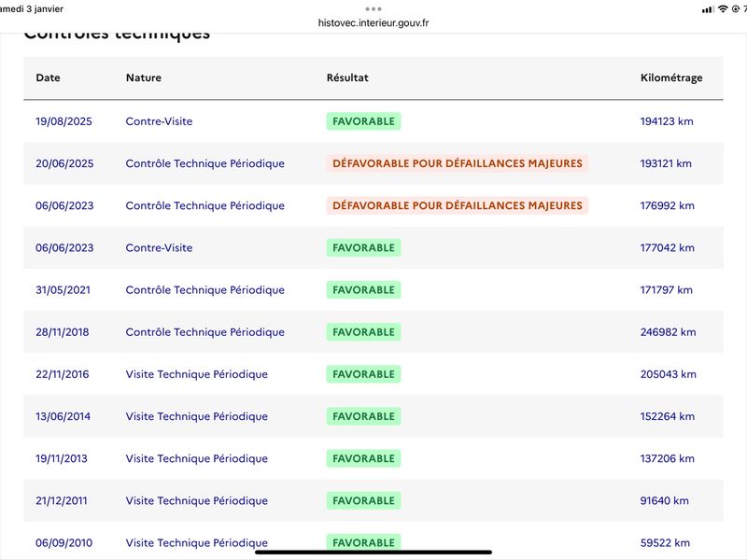This screenshot has height=560, width=747.
Task: Click the 137206 km mileage value
Action: click(668, 458)
